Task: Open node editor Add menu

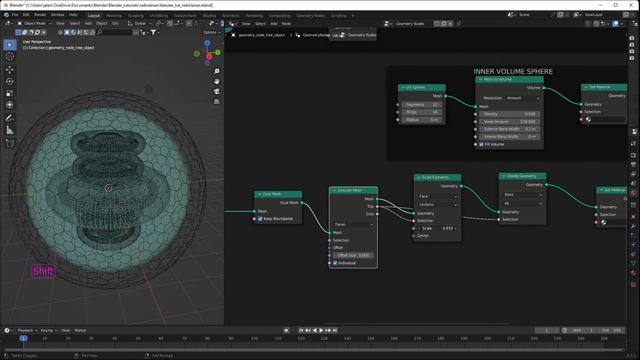Action: pyautogui.click(x=274, y=24)
